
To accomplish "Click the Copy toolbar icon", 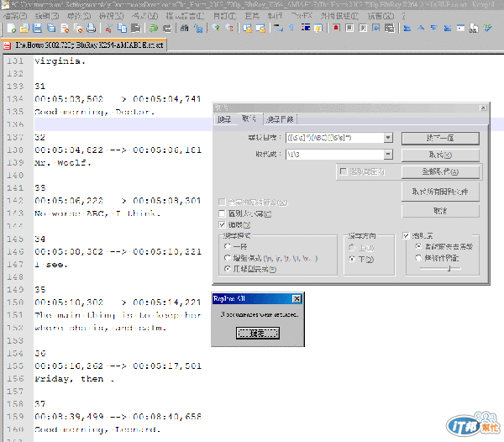I will coord(122,29).
